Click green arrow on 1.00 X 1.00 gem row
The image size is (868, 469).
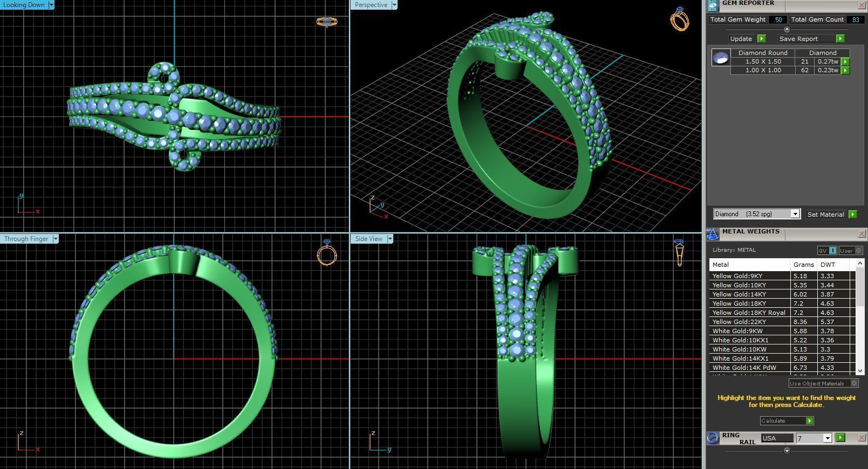(x=845, y=70)
